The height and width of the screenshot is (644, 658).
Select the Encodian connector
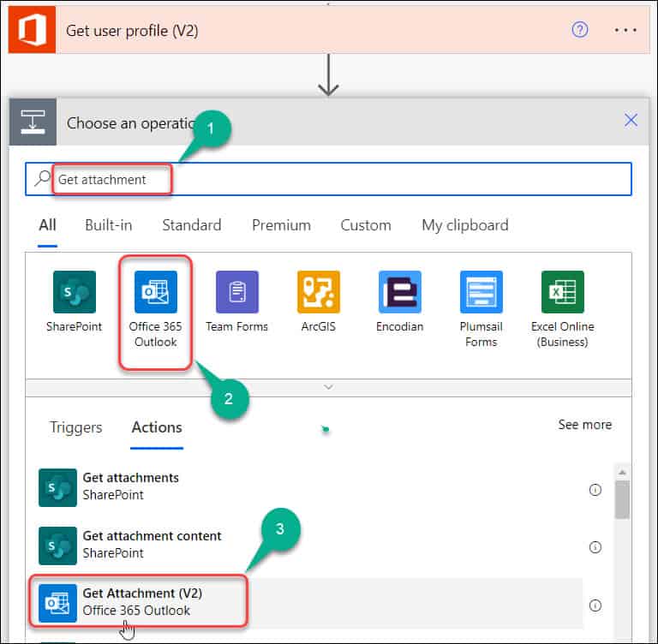click(400, 301)
